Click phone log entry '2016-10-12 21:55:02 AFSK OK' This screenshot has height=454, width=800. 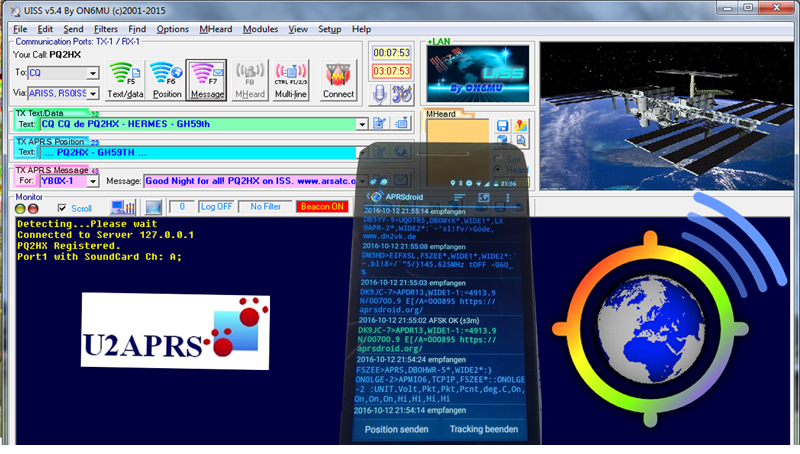(419, 320)
